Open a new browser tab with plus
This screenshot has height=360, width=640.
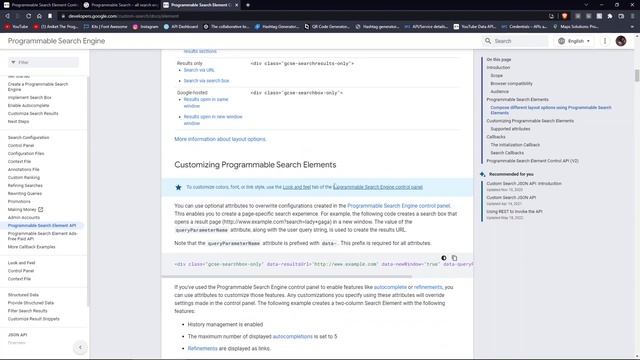(x=248, y=5)
